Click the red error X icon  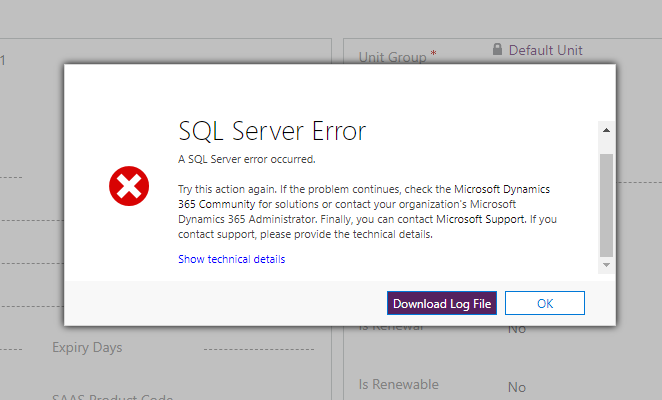[129, 186]
